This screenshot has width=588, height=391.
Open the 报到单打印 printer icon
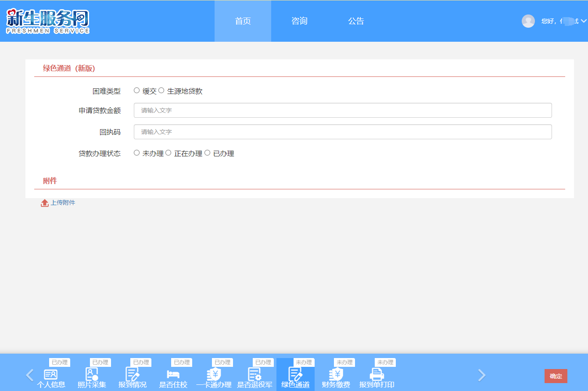pos(377,374)
